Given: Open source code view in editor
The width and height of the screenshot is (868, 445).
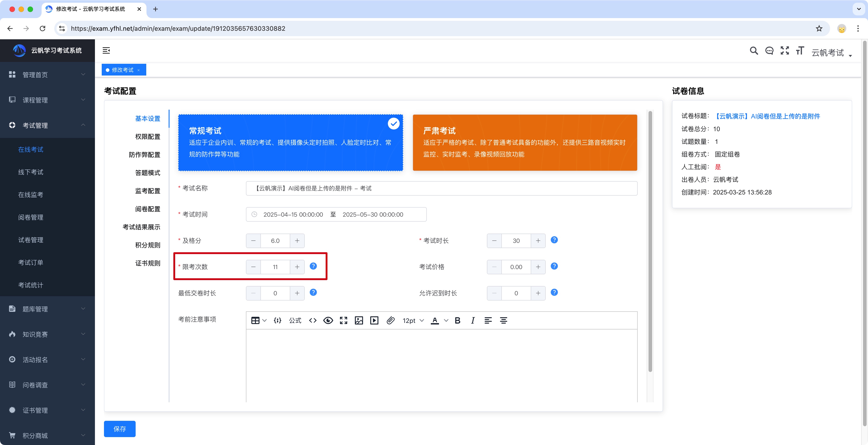Looking at the screenshot, I should (313, 321).
